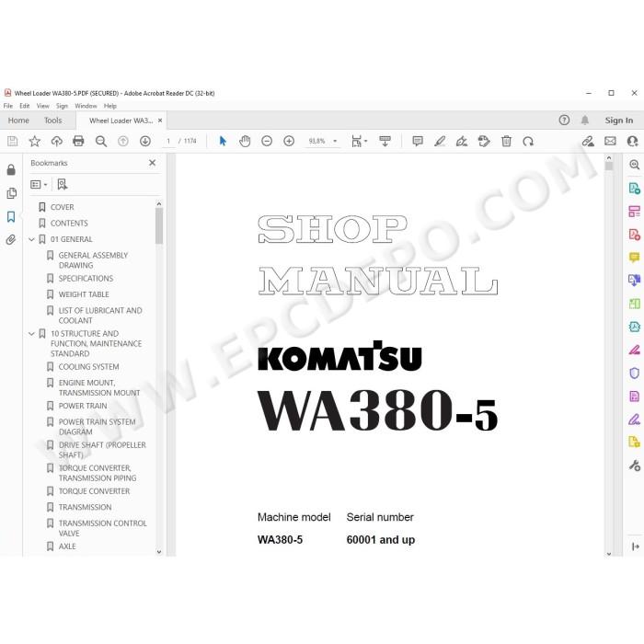Open the WEIGHT TABLE bookmark

tap(84, 294)
